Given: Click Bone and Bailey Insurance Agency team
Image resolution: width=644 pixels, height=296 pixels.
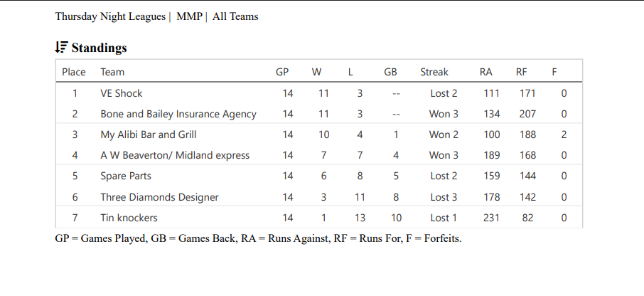Looking at the screenshot, I should pos(178,114).
